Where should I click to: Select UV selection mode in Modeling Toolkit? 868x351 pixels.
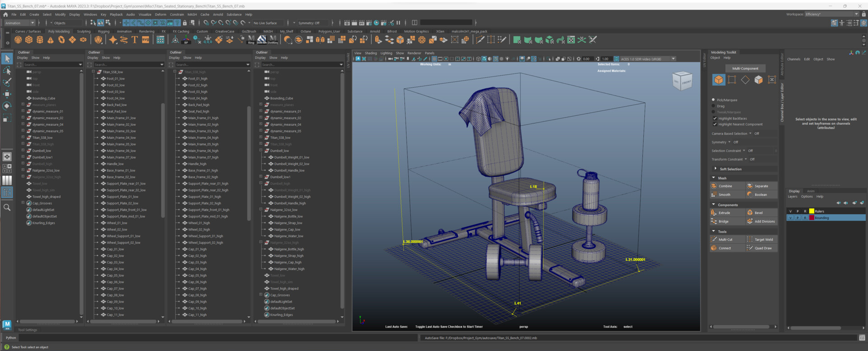[772, 80]
